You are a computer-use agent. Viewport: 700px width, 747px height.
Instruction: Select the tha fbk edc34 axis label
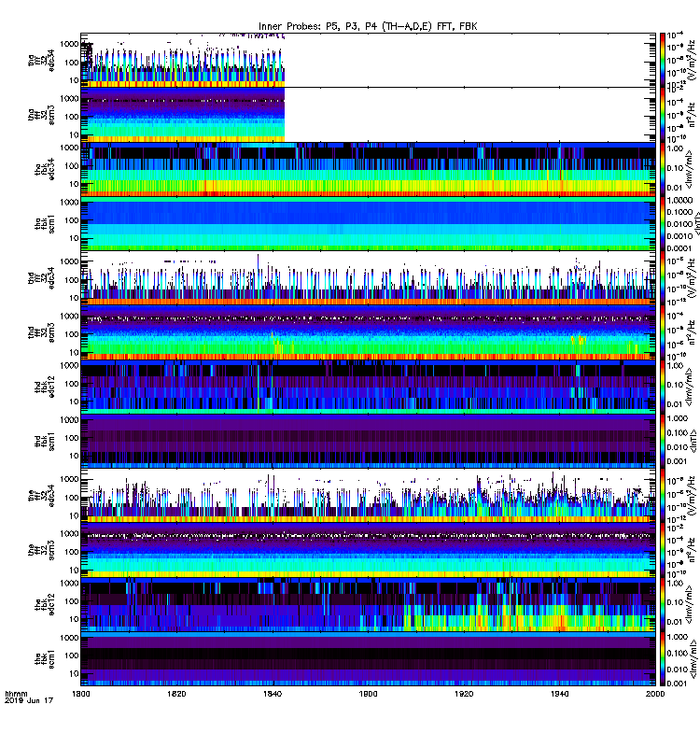click(x=44, y=170)
